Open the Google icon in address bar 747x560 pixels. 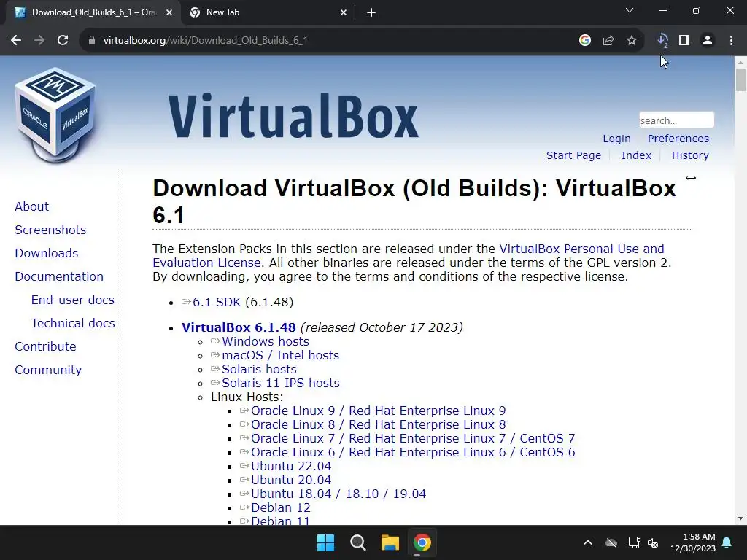click(x=585, y=41)
